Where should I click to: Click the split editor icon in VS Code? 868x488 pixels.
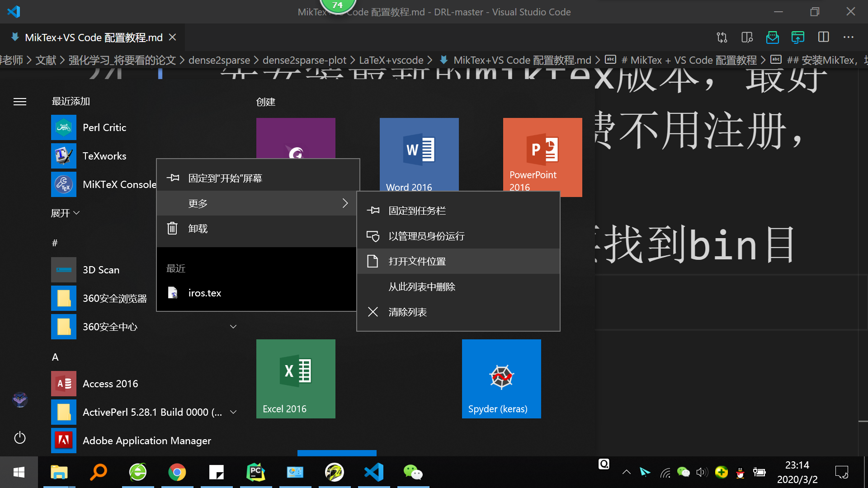(824, 37)
